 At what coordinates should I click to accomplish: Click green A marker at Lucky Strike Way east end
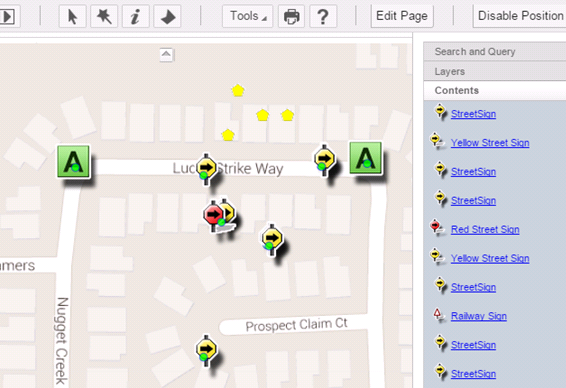[x=365, y=158]
